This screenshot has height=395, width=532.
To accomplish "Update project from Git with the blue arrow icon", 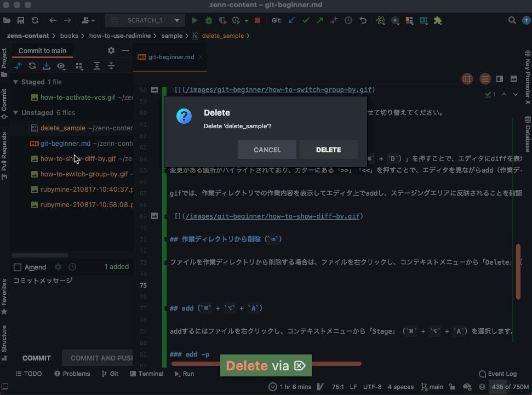I will pyautogui.click(x=291, y=20).
